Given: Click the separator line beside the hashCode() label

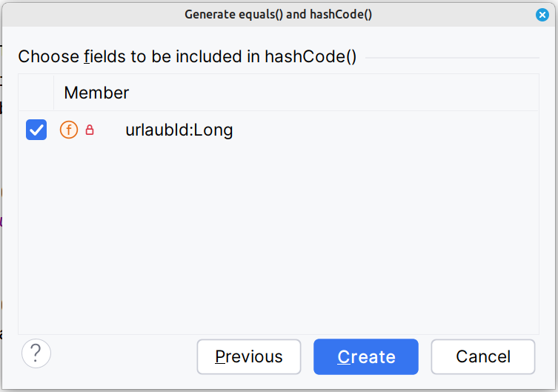Looking at the screenshot, I should point(452,57).
